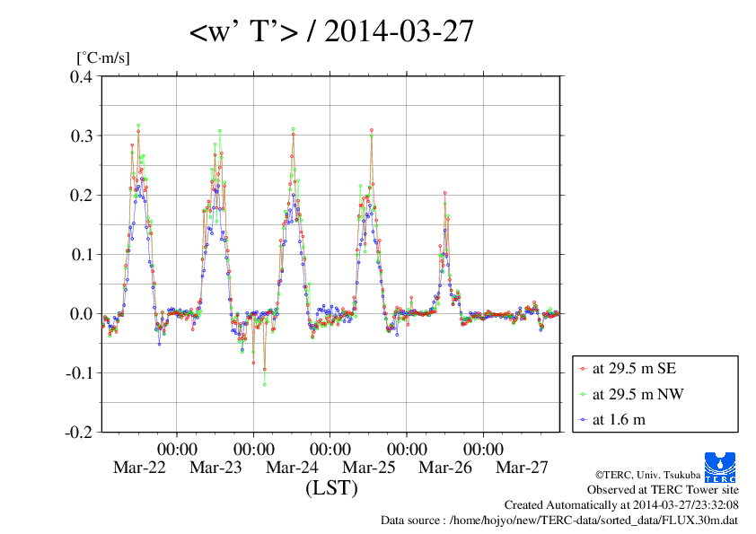The width and height of the screenshot is (756, 534).
Task: Click the -0.2 y-axis tick label
Action: pos(79,433)
